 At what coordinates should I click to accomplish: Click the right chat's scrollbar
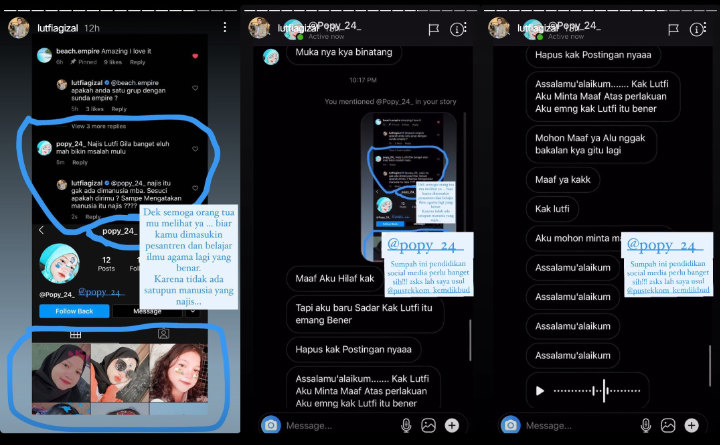710,365
